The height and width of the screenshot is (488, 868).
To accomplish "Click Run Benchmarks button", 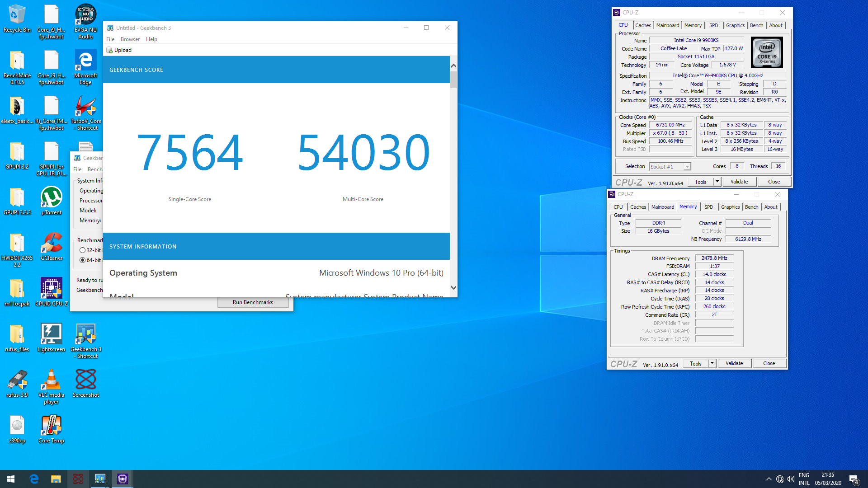I will (253, 302).
